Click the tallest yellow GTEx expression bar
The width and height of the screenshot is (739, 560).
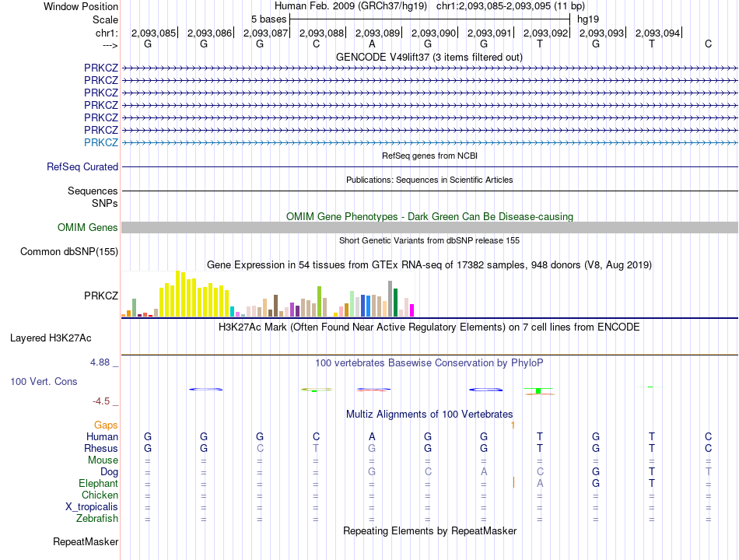click(x=178, y=294)
